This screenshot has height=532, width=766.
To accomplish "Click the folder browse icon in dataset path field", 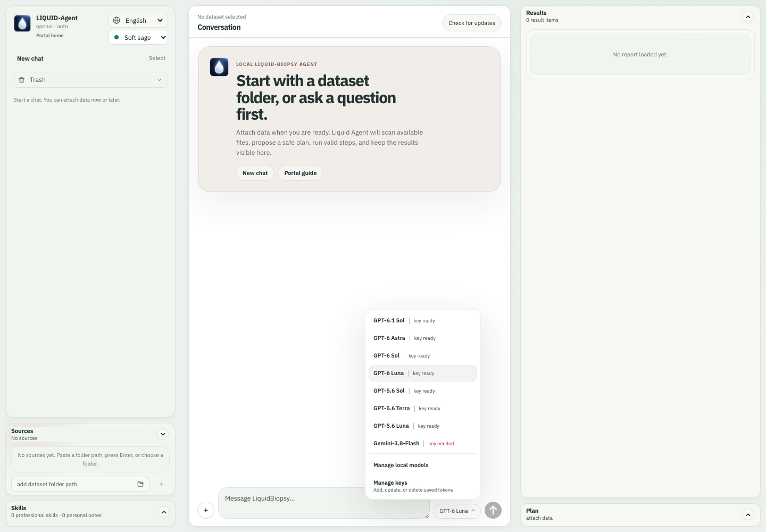I will (140, 484).
